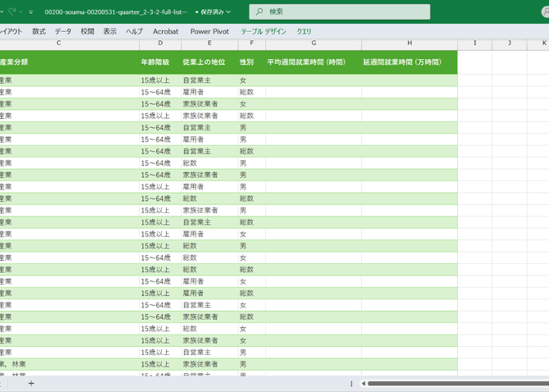This screenshot has width=549, height=392.
Task: Add a new sheet with plus button
Action: tap(31, 384)
